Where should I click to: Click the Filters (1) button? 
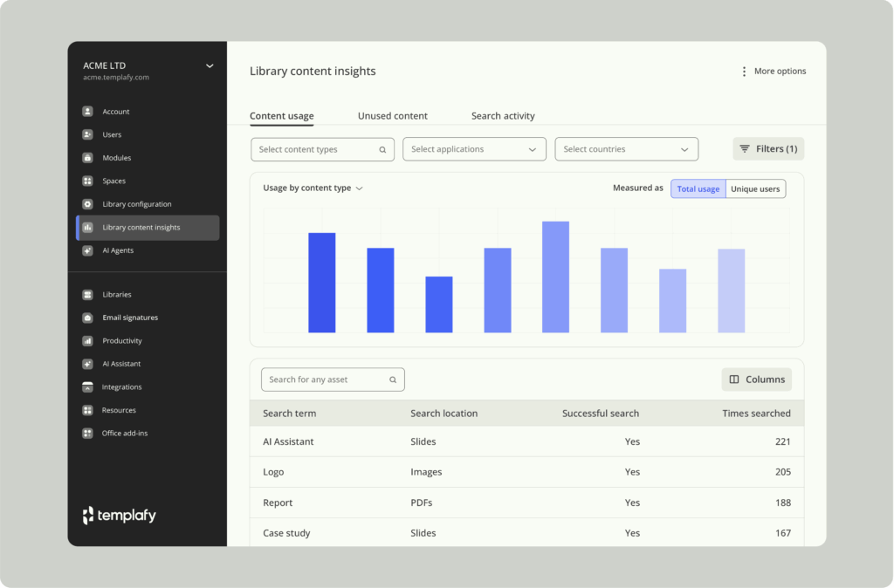(768, 149)
